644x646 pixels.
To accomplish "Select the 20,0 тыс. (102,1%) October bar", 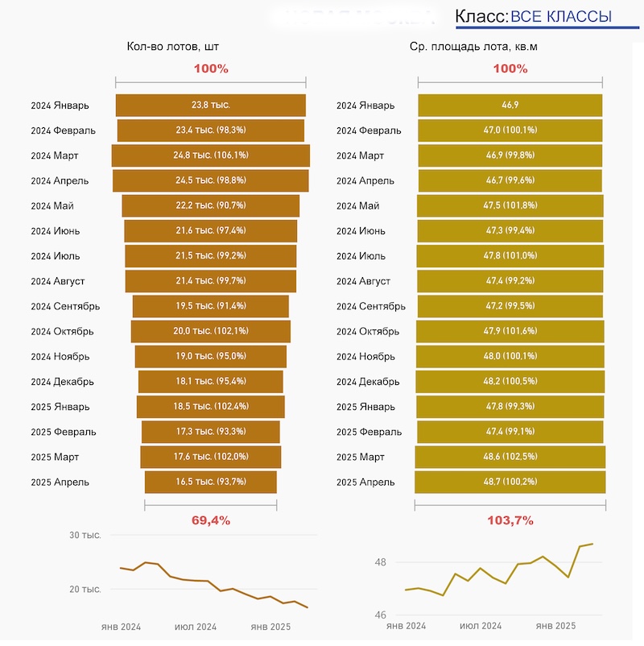I will (x=210, y=332).
